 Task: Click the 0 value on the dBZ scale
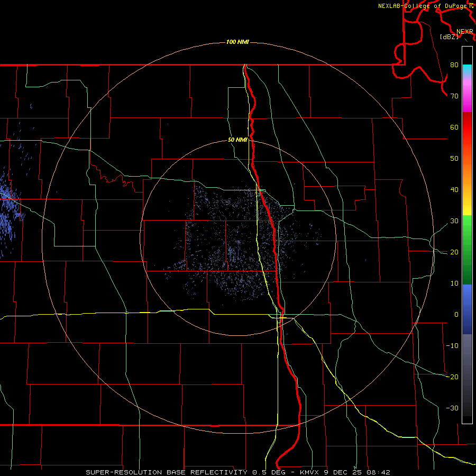456,315
